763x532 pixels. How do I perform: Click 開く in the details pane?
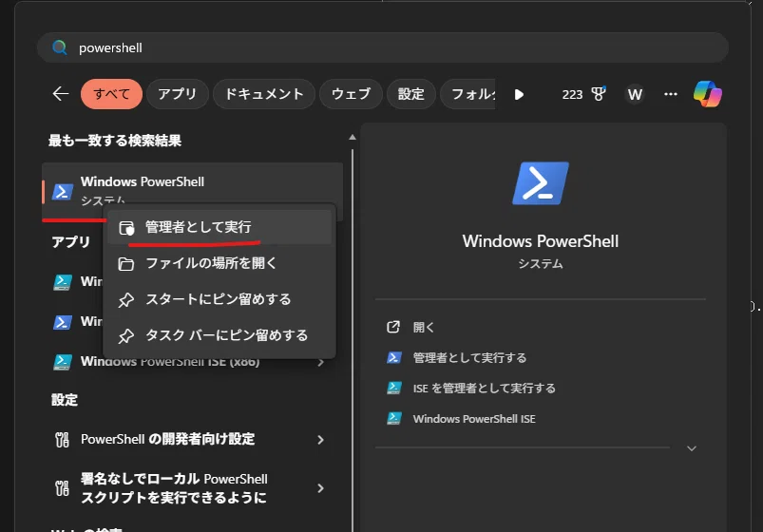424,328
